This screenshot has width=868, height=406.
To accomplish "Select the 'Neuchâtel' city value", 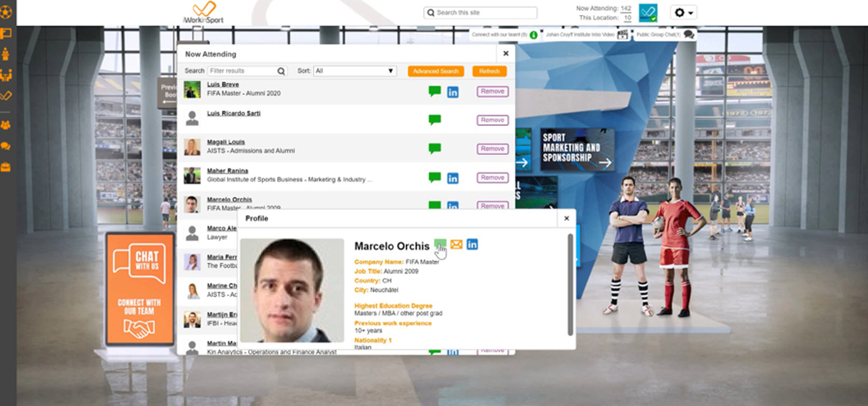I will 384,290.
